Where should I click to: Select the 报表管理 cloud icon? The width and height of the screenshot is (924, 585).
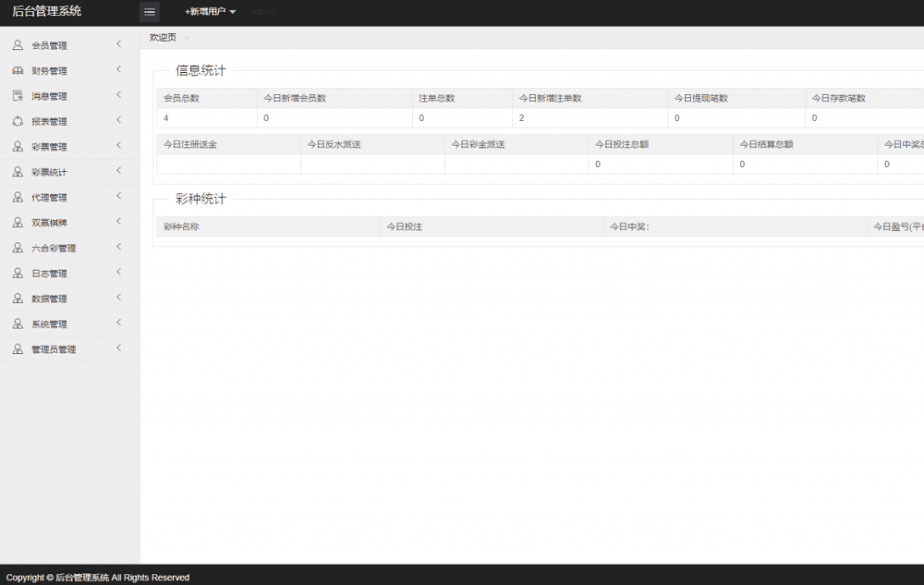[16, 121]
